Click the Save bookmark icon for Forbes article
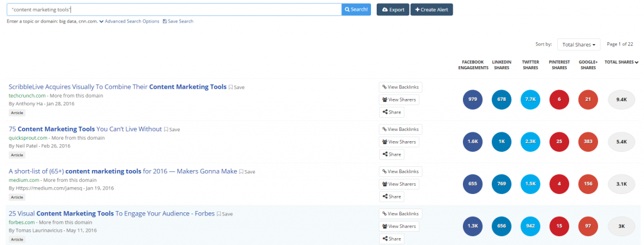This screenshot has width=644, height=245. 219,214
